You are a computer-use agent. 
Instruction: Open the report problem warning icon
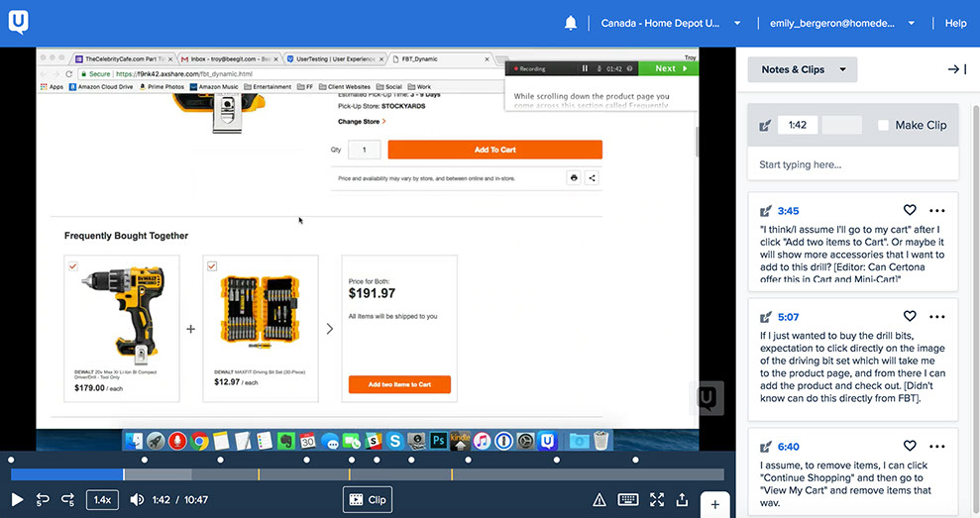(599, 500)
